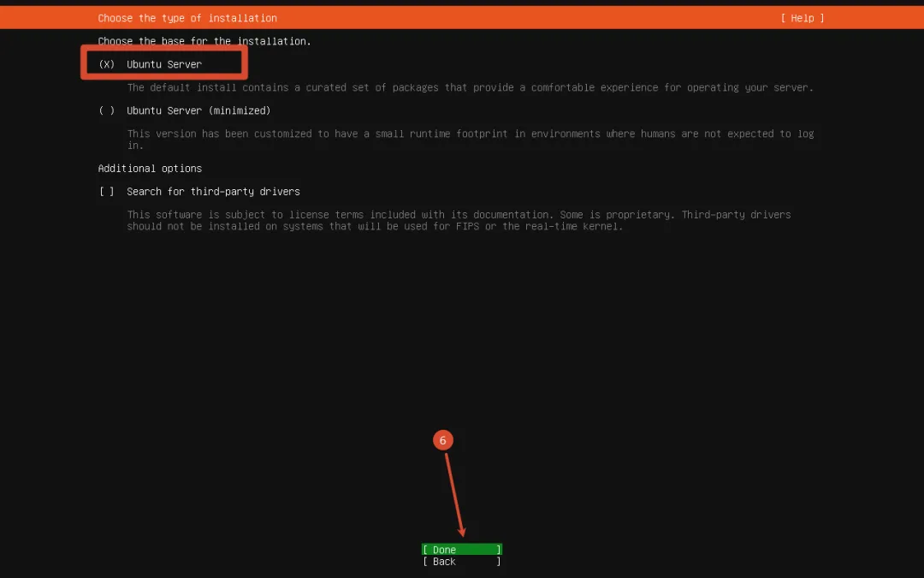
Task: Click the default install description text
Action: 471,88
